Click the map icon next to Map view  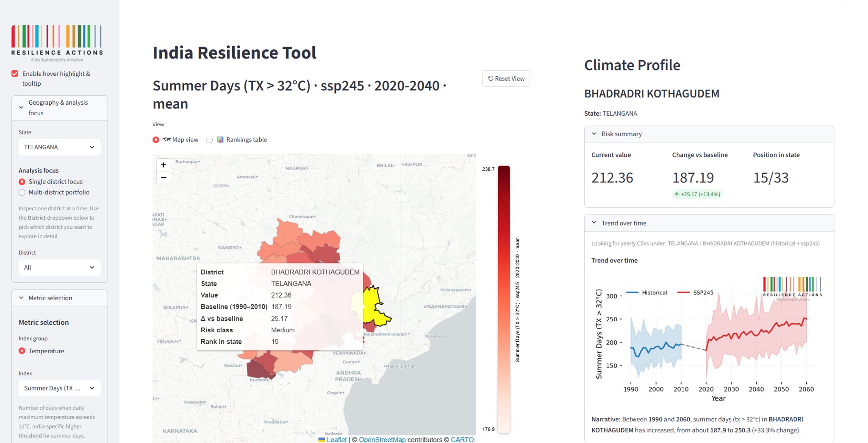[x=167, y=139]
